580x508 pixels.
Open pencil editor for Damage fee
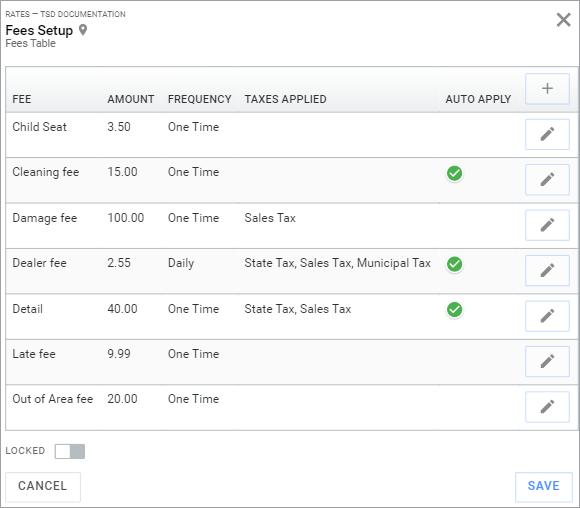[547, 225]
